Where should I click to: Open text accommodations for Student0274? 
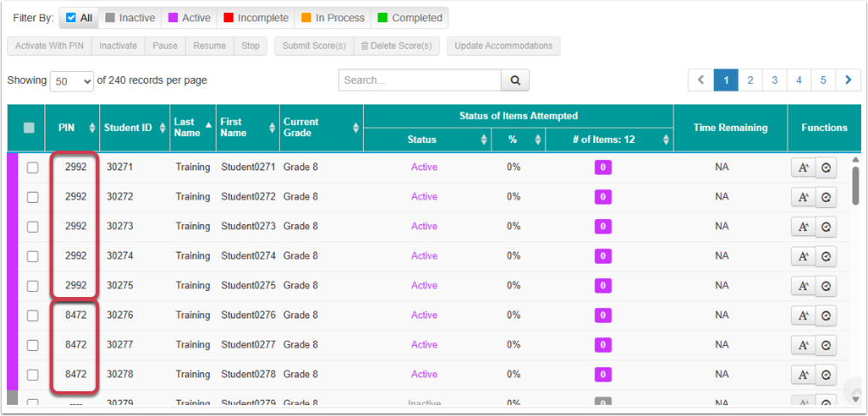pyautogui.click(x=803, y=257)
